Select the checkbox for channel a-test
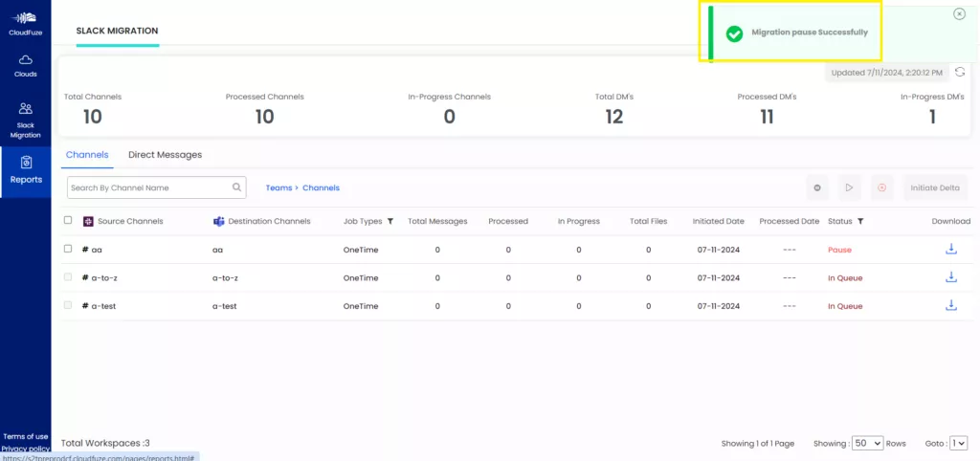Viewport: 980px width, 461px height. (68, 305)
